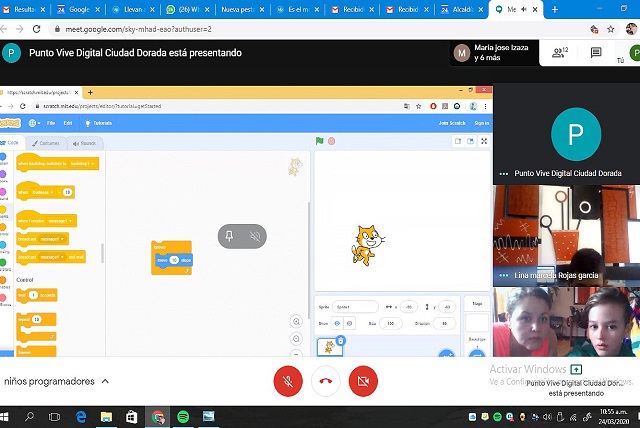
Task: Toggle the microphone mute button
Action: click(x=288, y=381)
